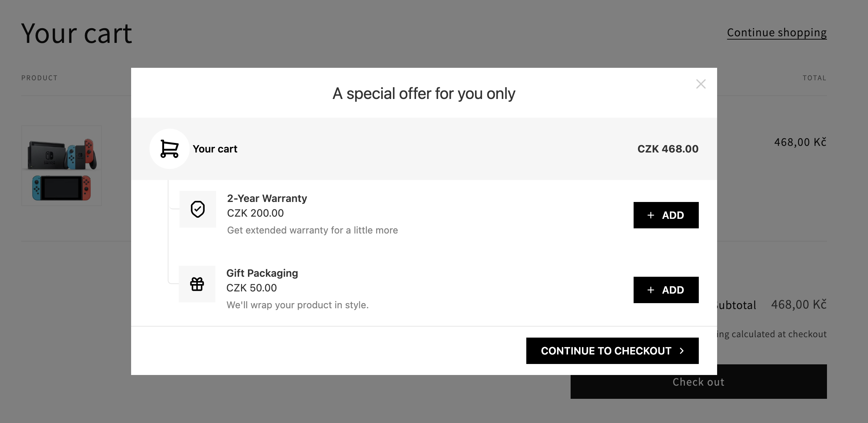Click "We'll wrap your product in style" text
Image resolution: width=868 pixels, height=423 pixels.
[297, 305]
